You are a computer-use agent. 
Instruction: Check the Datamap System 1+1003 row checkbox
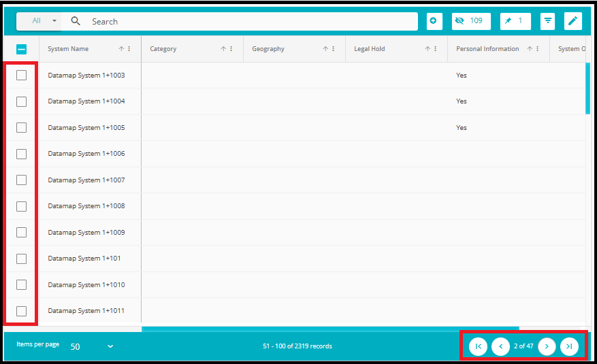click(x=21, y=75)
